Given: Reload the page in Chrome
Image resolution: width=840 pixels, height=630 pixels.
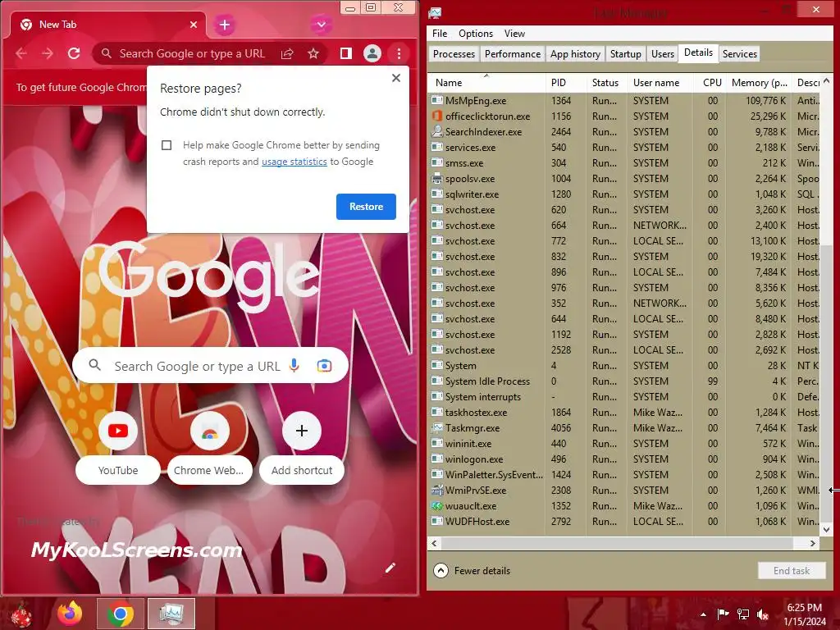Looking at the screenshot, I should [74, 53].
